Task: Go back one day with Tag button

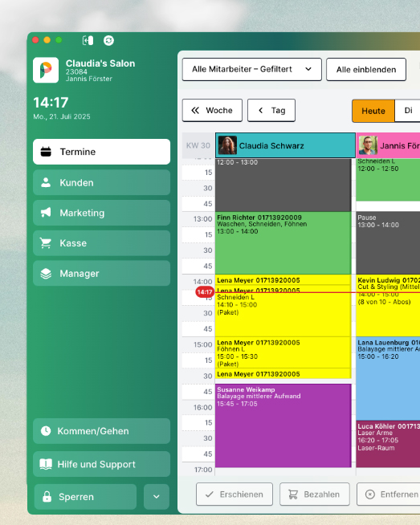Action: pos(271,111)
